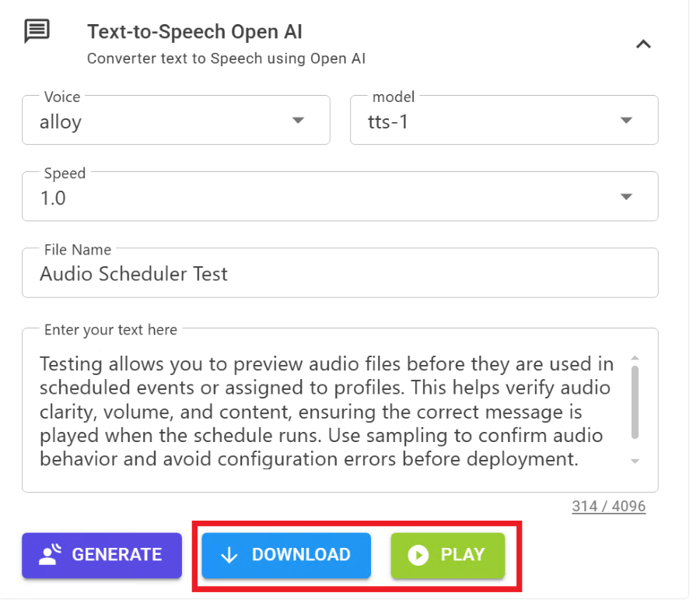The width and height of the screenshot is (700, 600).
Task: Click inside the text entry area
Action: (327, 411)
